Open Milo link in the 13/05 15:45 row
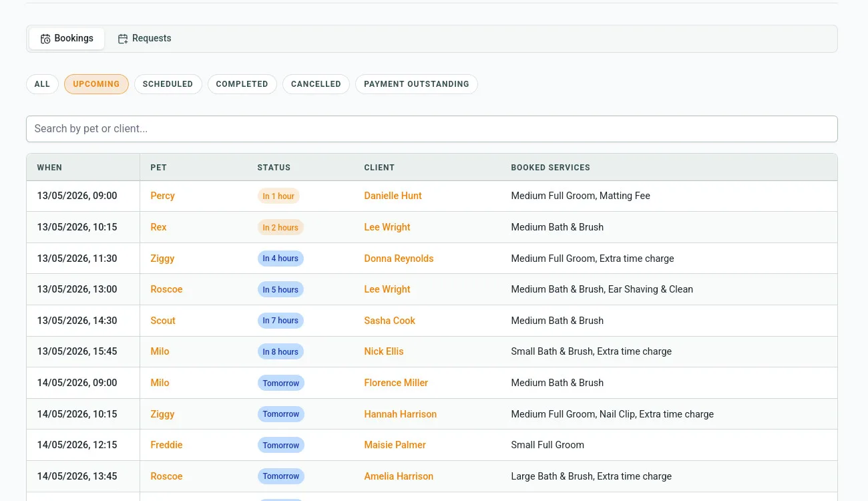Screen dimensions: 868x501 [160, 351]
